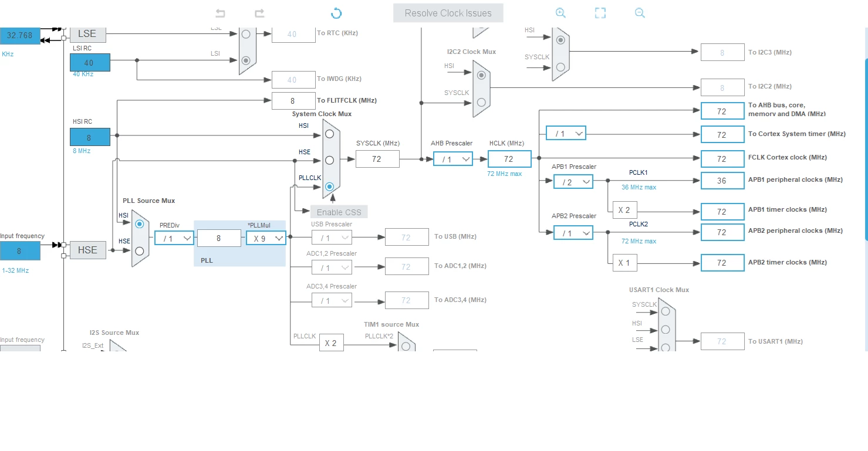Zoom in with the magnifier plus icon
The image size is (868, 451).
point(560,13)
